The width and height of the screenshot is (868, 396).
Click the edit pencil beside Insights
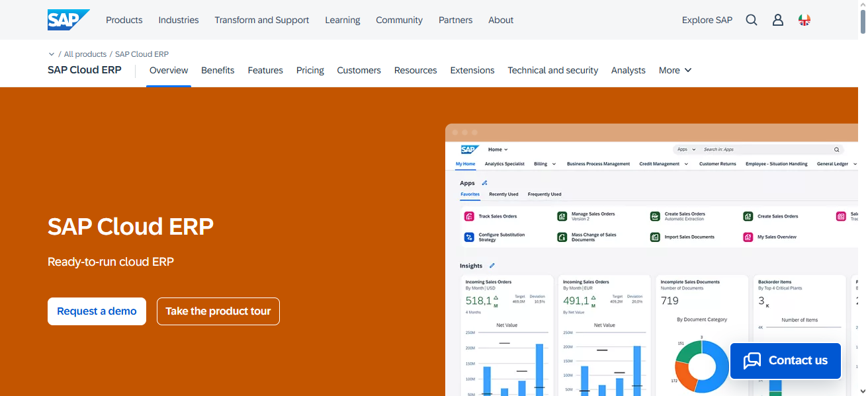(x=492, y=265)
